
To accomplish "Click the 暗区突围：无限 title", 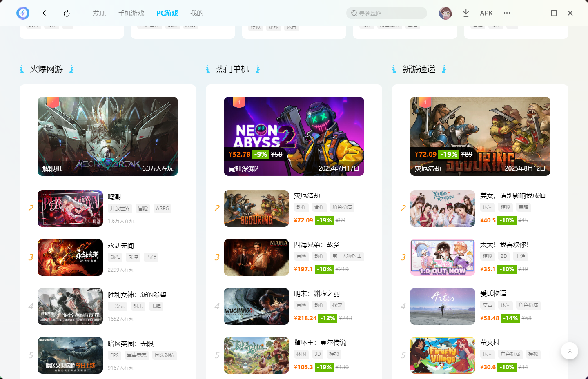I will 131,344.
